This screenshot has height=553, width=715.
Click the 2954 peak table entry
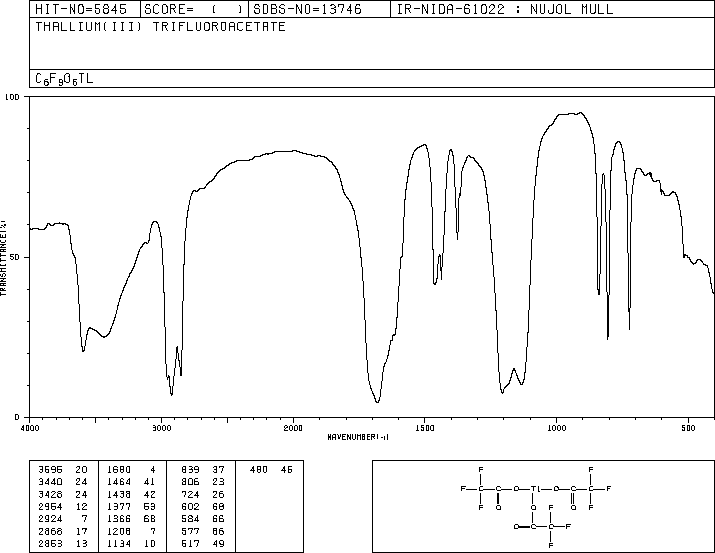[50, 506]
